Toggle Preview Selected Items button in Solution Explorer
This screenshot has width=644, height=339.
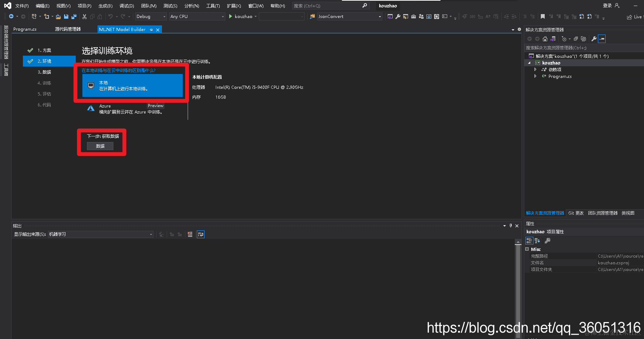(x=602, y=39)
